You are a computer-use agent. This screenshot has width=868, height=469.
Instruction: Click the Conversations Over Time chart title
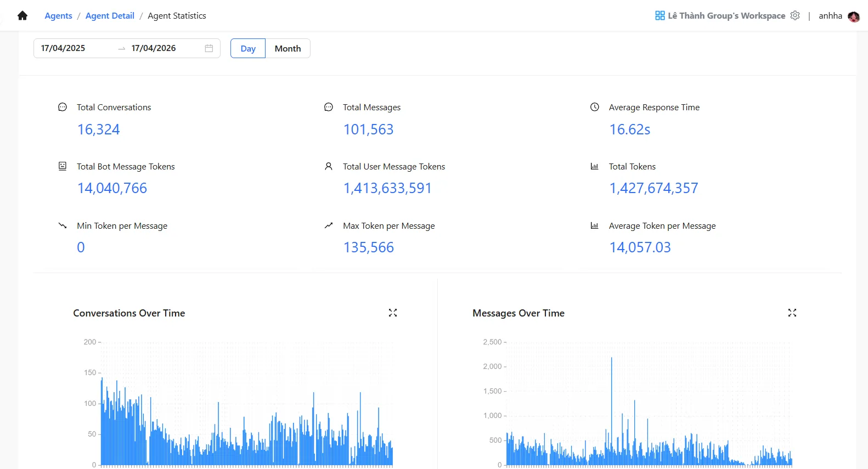[129, 313]
